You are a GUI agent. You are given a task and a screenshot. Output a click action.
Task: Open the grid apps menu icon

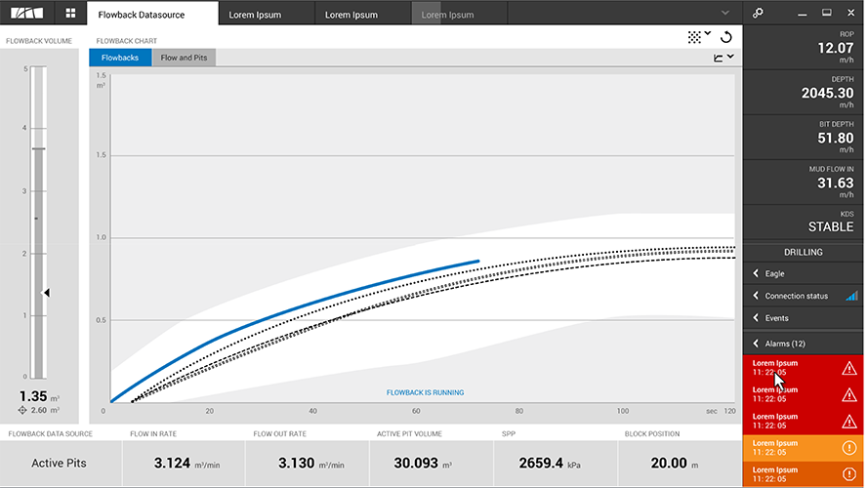(x=70, y=13)
